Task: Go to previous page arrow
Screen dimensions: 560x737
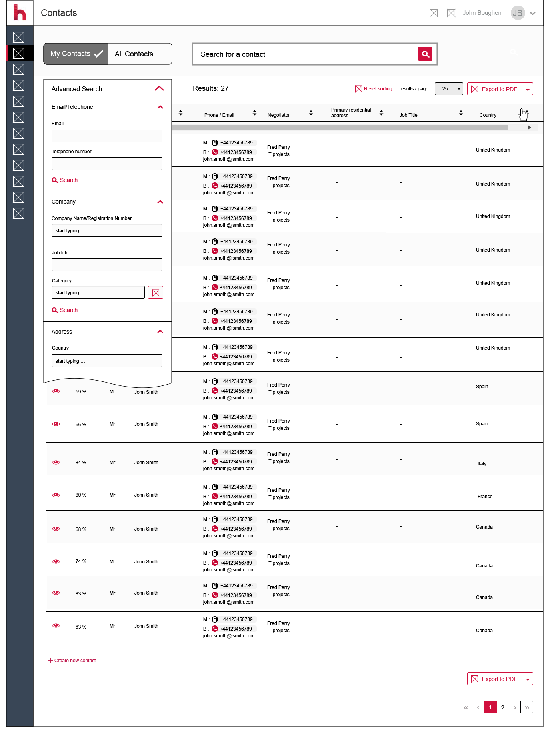Action: (x=478, y=707)
